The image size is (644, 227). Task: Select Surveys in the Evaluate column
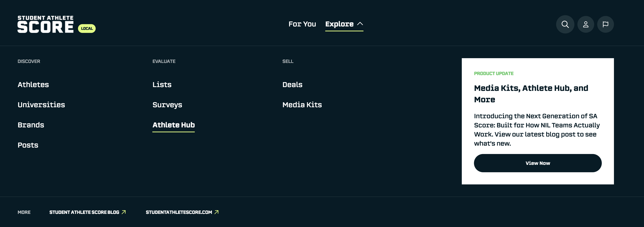tap(167, 105)
